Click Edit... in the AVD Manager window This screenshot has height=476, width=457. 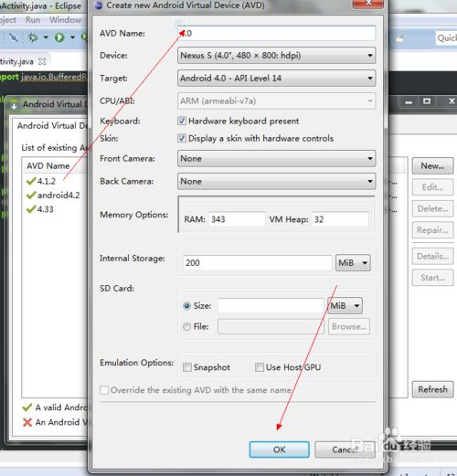432,187
